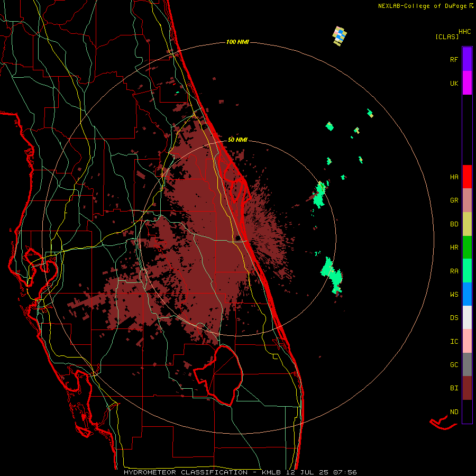Click the 'WS' legend label

click(454, 295)
